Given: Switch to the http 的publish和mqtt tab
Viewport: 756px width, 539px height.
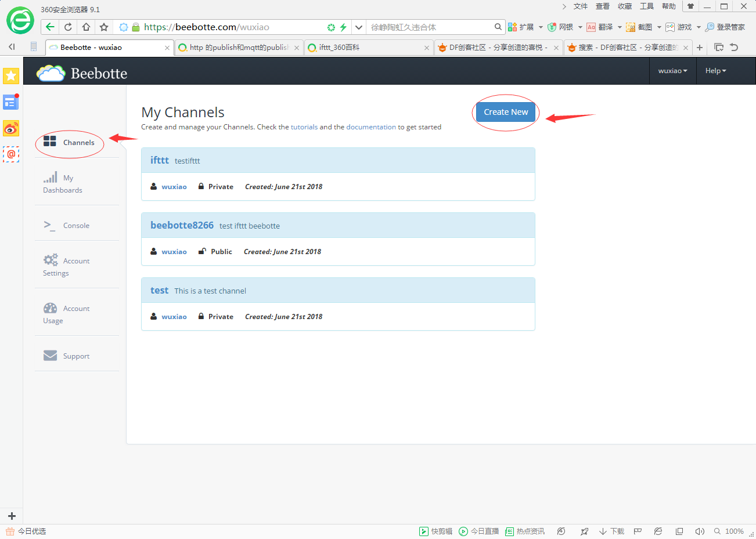Looking at the screenshot, I should point(239,48).
